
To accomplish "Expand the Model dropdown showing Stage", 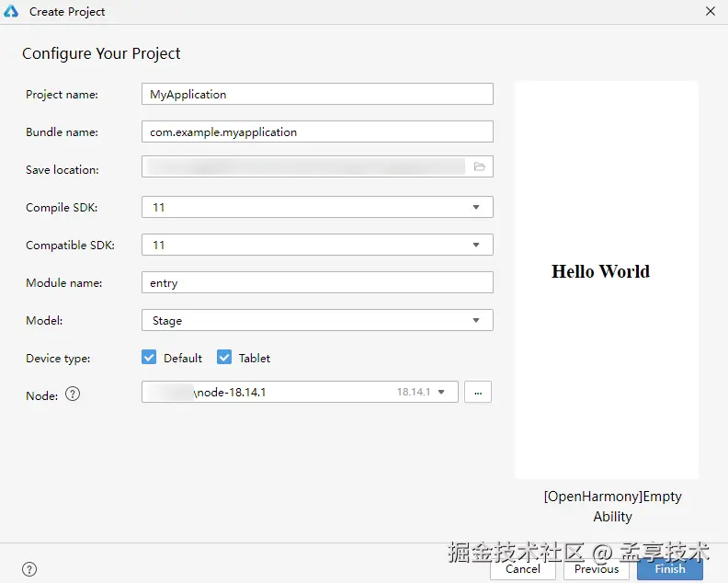I will click(x=317, y=320).
